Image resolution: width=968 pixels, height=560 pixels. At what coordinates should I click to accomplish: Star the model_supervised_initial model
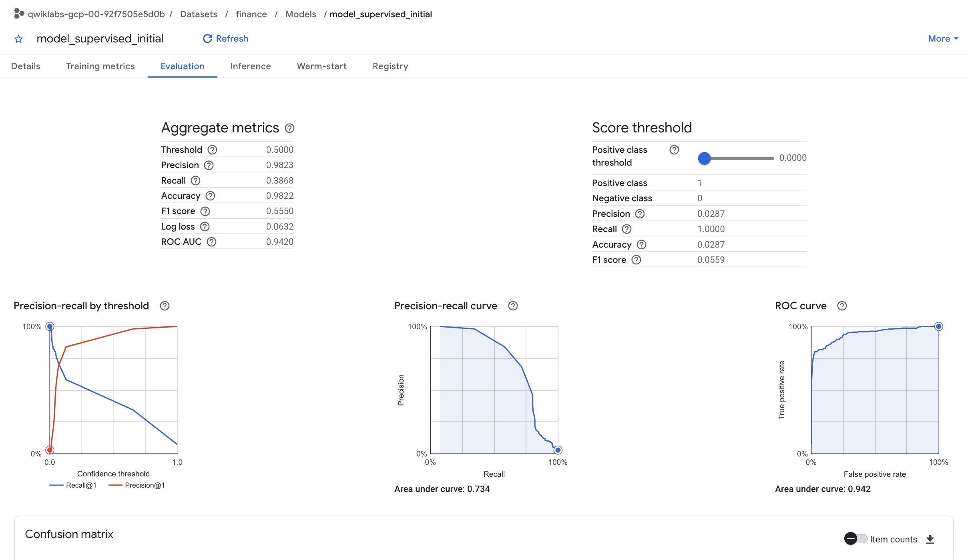click(x=18, y=38)
